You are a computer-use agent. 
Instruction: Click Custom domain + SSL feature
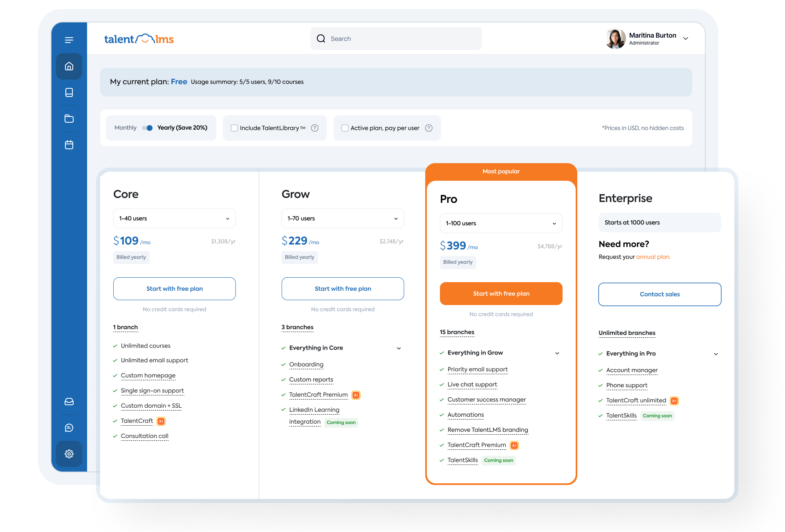pos(151,406)
